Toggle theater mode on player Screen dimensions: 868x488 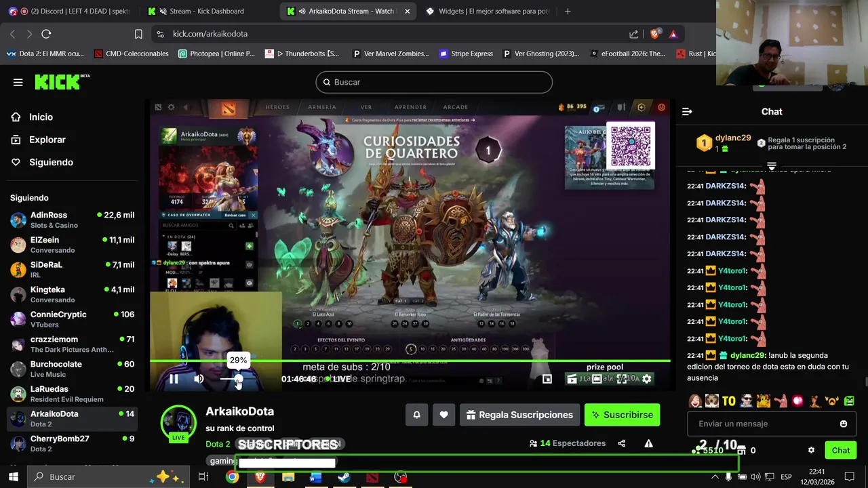pyautogui.click(x=597, y=379)
